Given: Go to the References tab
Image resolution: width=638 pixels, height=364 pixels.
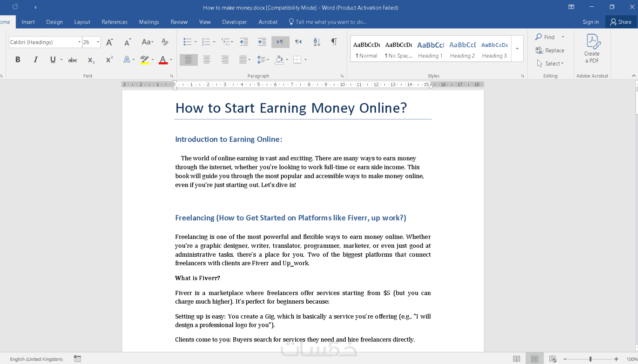Looking at the screenshot, I should pos(114,22).
